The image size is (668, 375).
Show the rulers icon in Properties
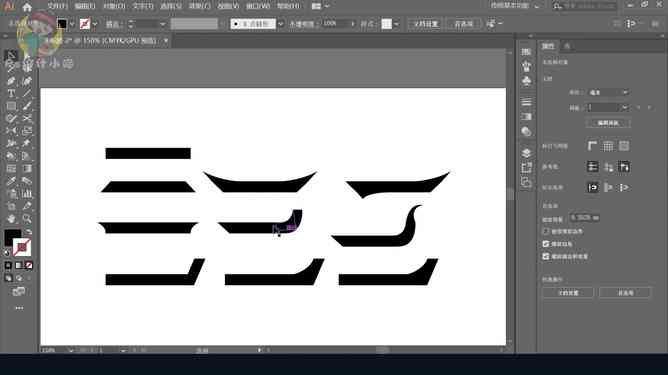pos(592,146)
